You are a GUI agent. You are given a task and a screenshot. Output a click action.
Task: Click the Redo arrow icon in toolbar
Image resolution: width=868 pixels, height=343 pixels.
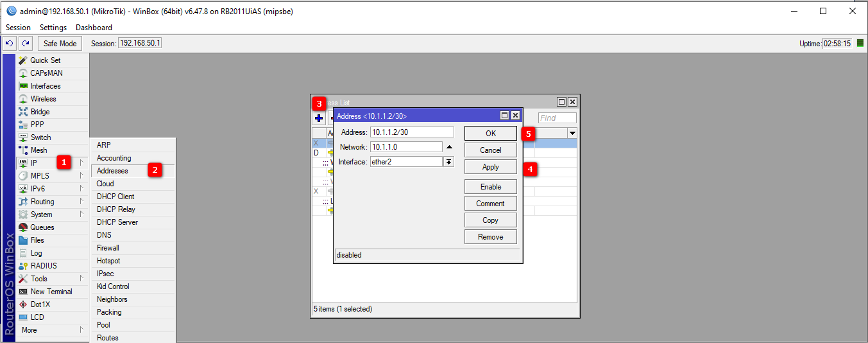tap(25, 44)
